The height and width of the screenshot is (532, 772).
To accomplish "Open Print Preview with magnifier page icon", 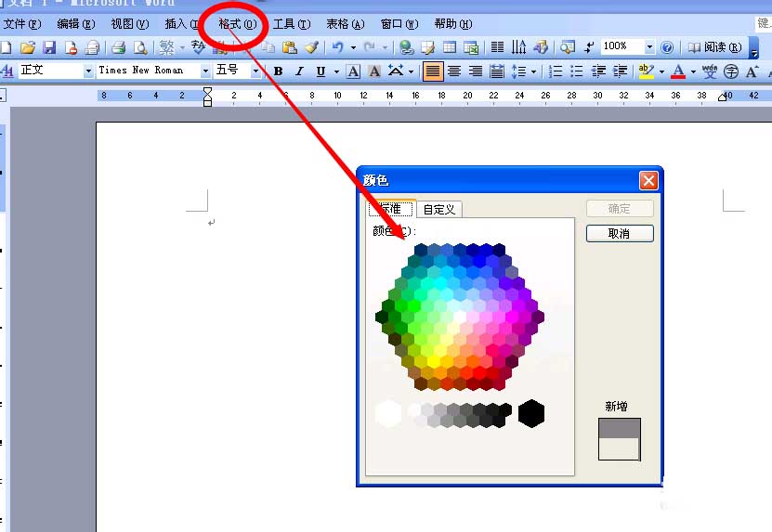I will point(140,47).
